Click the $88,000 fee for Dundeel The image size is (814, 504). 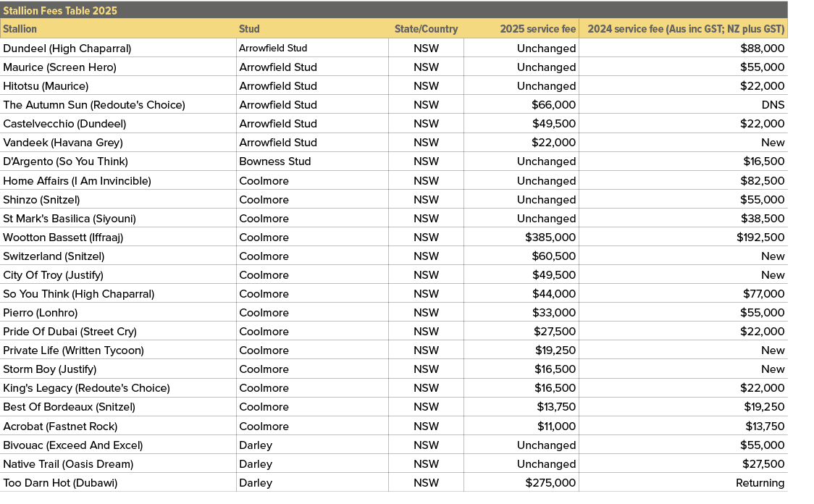[x=765, y=48]
